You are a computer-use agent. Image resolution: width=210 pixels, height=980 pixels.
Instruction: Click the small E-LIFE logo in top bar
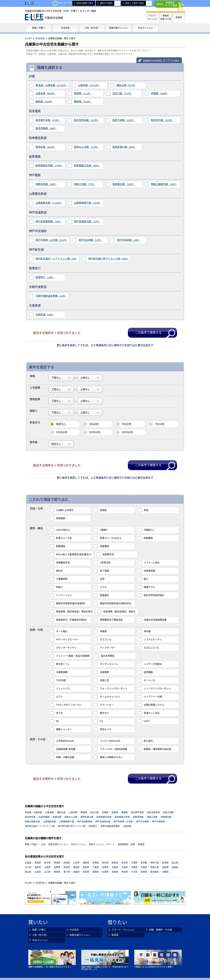click(x=29, y=3)
